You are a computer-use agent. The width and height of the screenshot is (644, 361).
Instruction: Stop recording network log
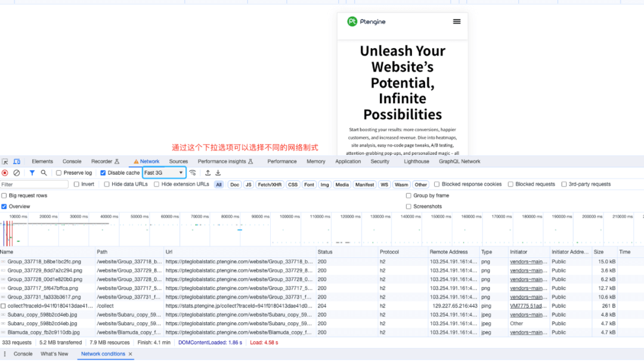tap(5, 173)
